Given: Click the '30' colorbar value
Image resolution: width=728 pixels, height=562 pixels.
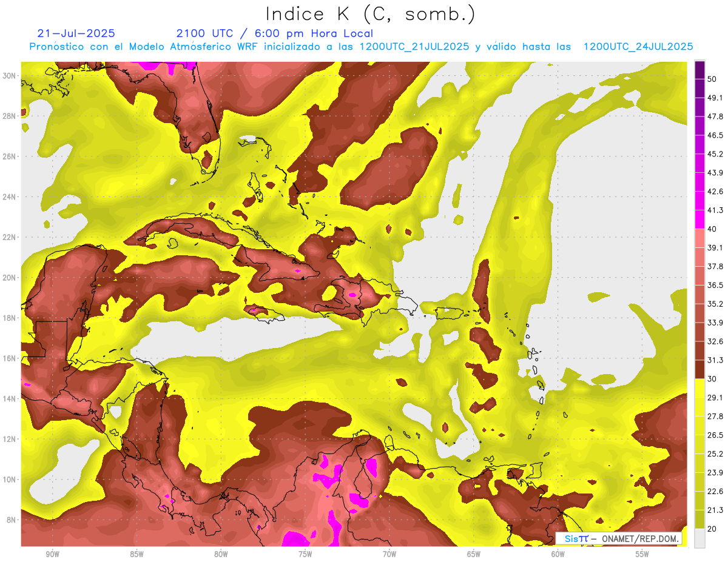Looking at the screenshot, I should pyautogui.click(x=712, y=379).
